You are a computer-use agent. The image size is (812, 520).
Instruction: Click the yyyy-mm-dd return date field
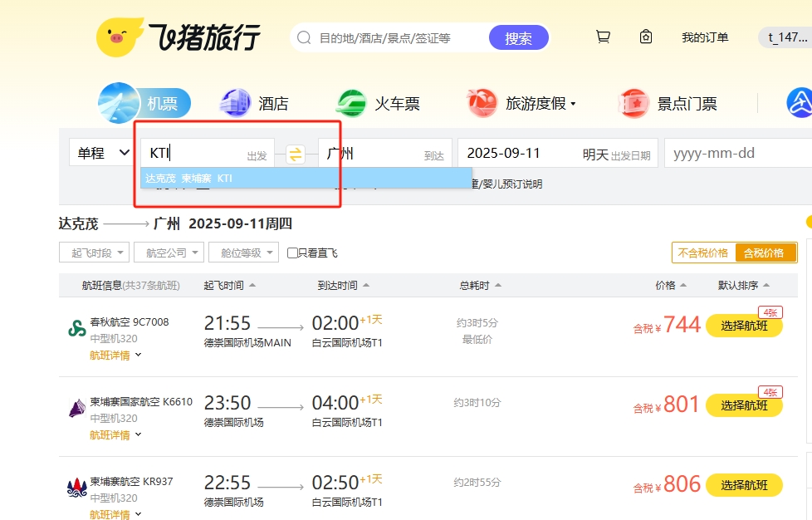(x=738, y=153)
